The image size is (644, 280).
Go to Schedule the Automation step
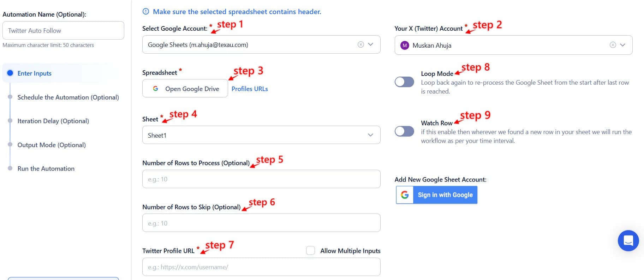click(68, 97)
